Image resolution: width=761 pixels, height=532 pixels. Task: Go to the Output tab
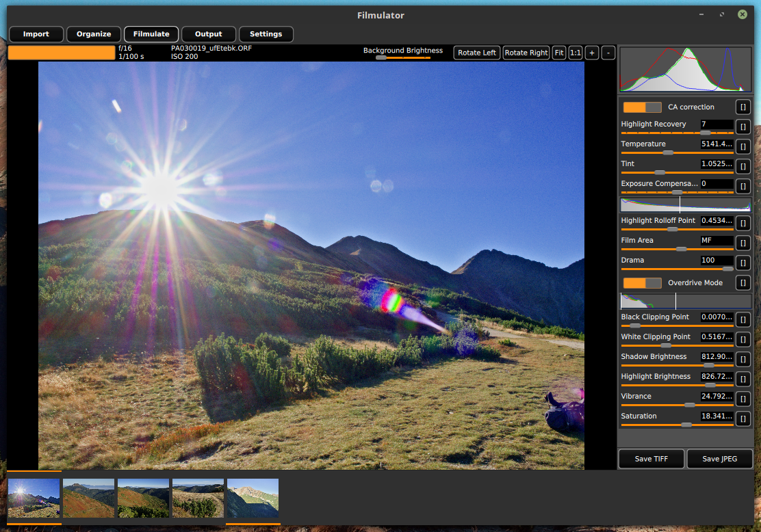tap(209, 34)
